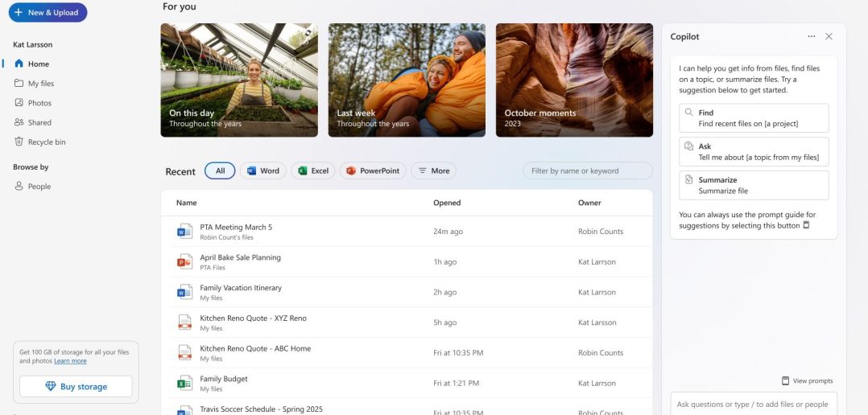This screenshot has width=868, height=415.
Task: Click the PowerPoint icon beside April Bake Sale Planning
Action: point(184,262)
